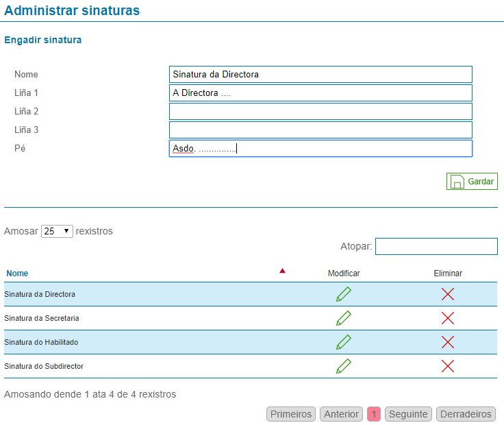Click the edit pencil for Sinatura da Secretaria
Image resolution: width=504 pixels, height=425 pixels.
pos(344,318)
